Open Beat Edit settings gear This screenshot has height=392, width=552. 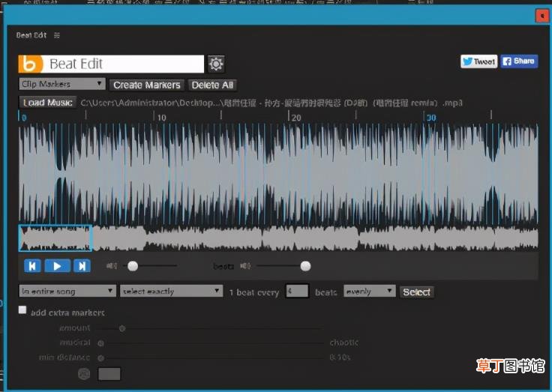click(216, 64)
